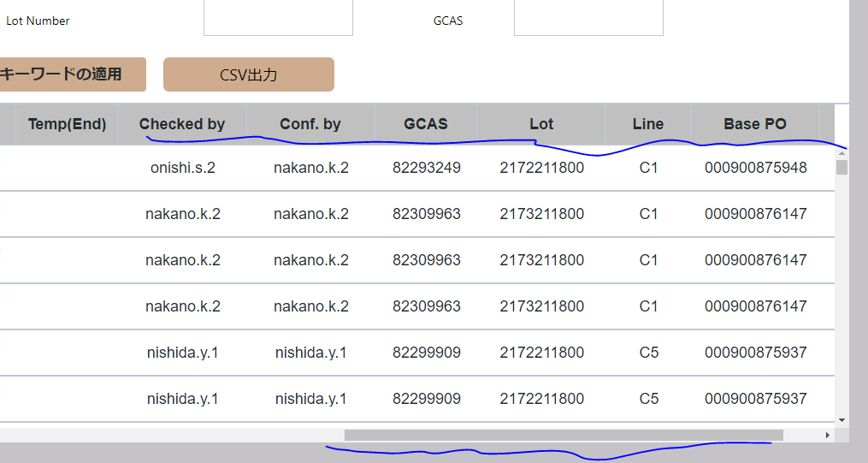The width and height of the screenshot is (868, 463).
Task: Click the Lot Number input field
Action: 278,17
